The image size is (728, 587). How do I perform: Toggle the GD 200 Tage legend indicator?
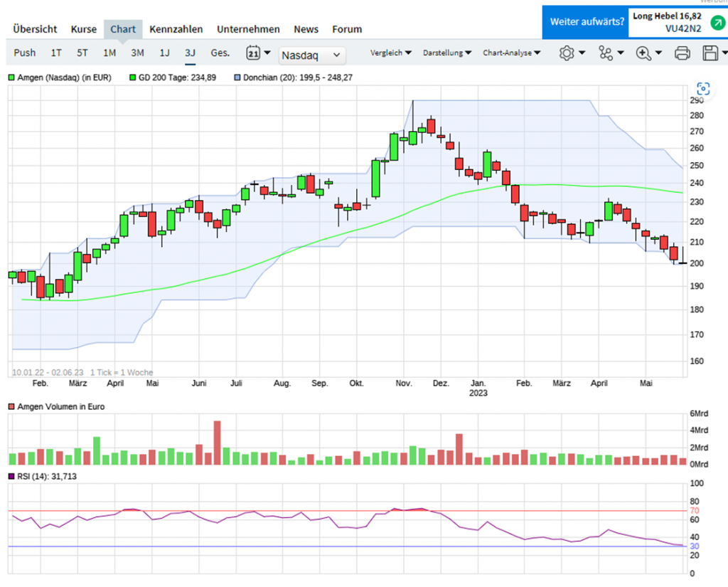133,77
